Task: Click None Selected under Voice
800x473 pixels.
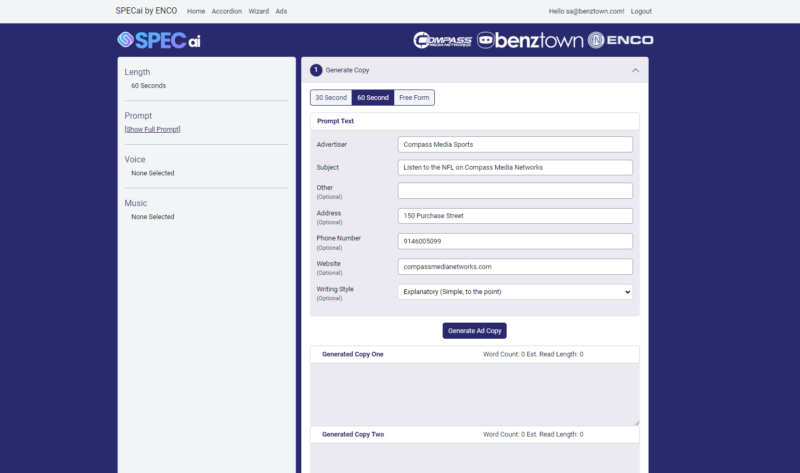Action: point(153,173)
